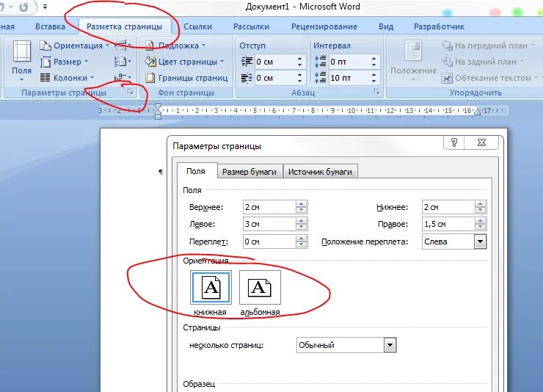The height and width of the screenshot is (392, 543).
Task: Open quick access toolbar customize arrow
Action: [45, 7]
